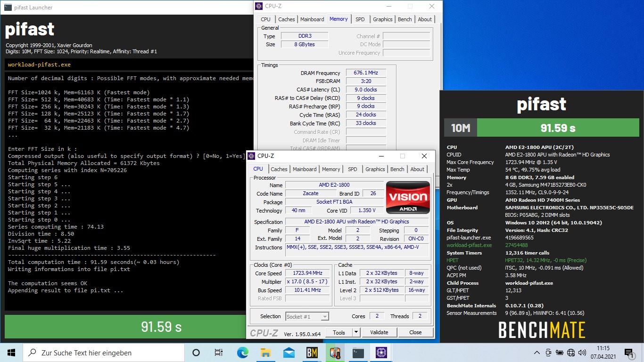The height and width of the screenshot is (362, 644).
Task: Click the Name field AMD E2-1800
Action: click(x=334, y=185)
